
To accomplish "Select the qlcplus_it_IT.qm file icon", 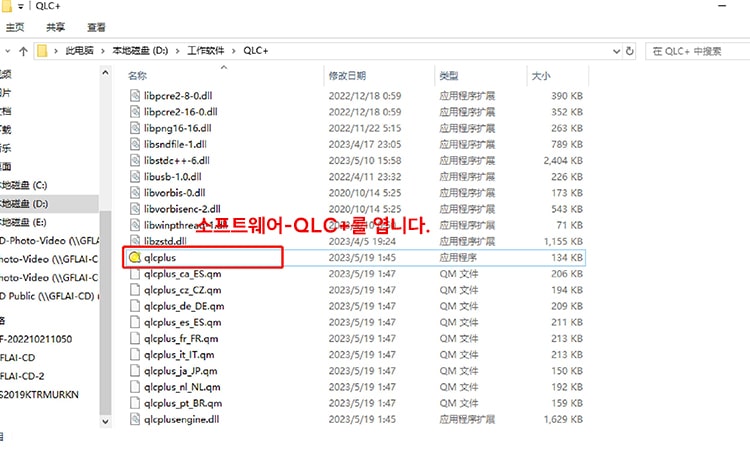I will (x=135, y=355).
